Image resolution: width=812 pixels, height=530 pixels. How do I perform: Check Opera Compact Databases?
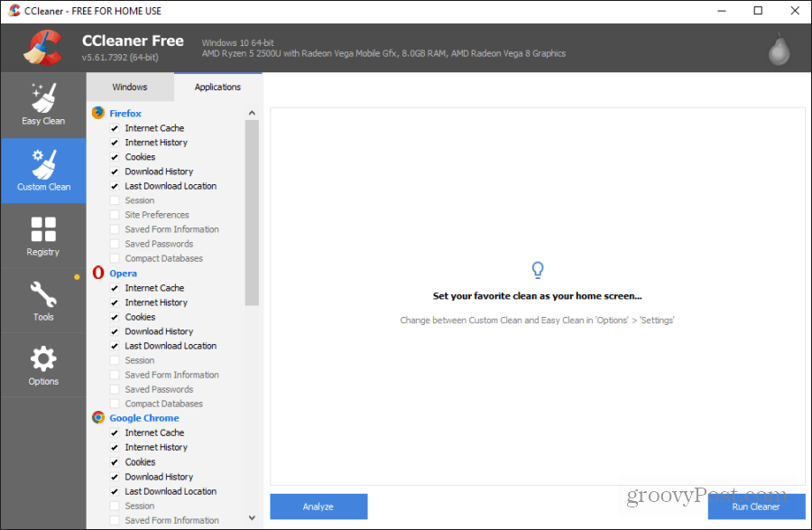pyautogui.click(x=115, y=404)
